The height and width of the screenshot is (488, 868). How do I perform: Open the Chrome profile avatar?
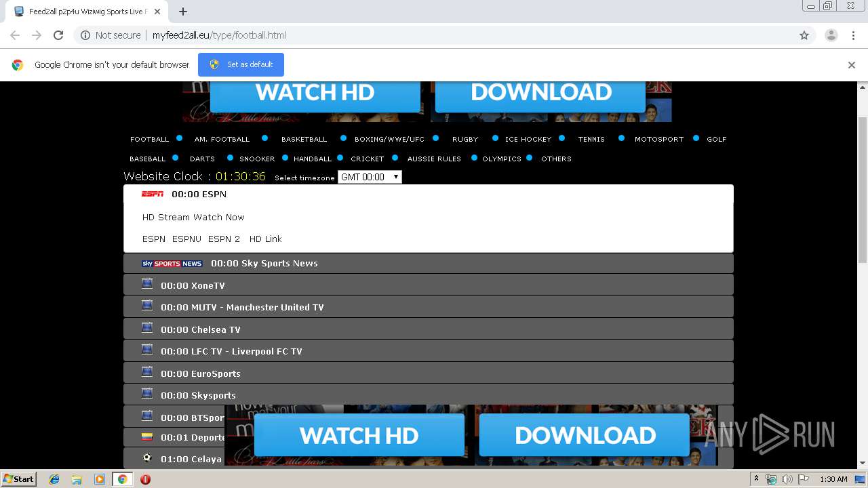click(x=831, y=35)
